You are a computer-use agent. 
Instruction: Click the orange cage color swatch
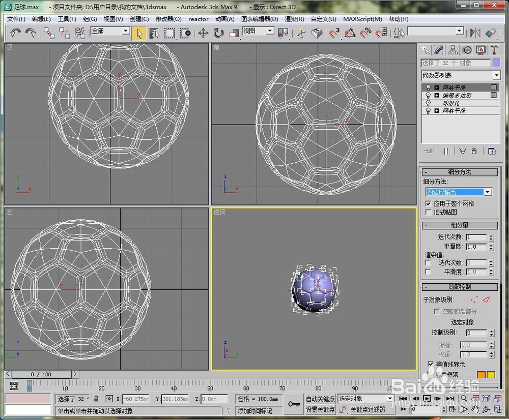[x=482, y=375]
